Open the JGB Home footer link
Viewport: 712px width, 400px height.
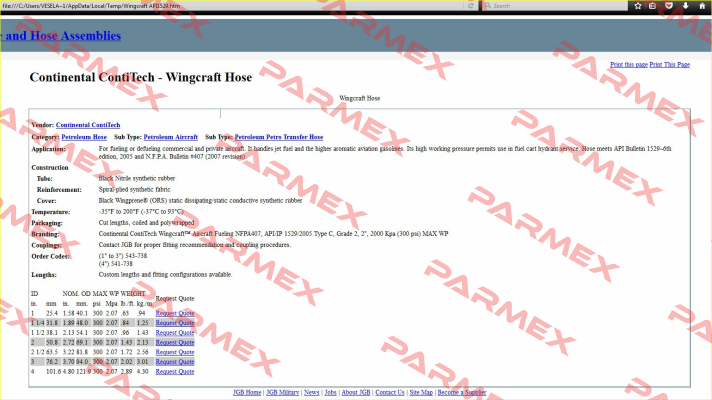click(247, 392)
